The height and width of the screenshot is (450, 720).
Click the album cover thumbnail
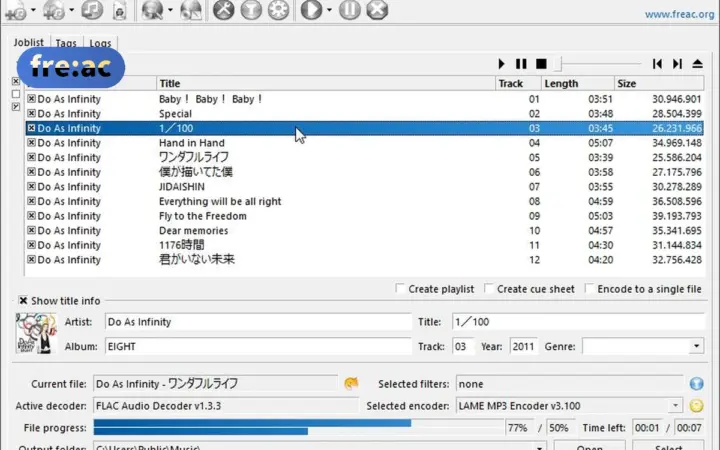tap(36, 333)
